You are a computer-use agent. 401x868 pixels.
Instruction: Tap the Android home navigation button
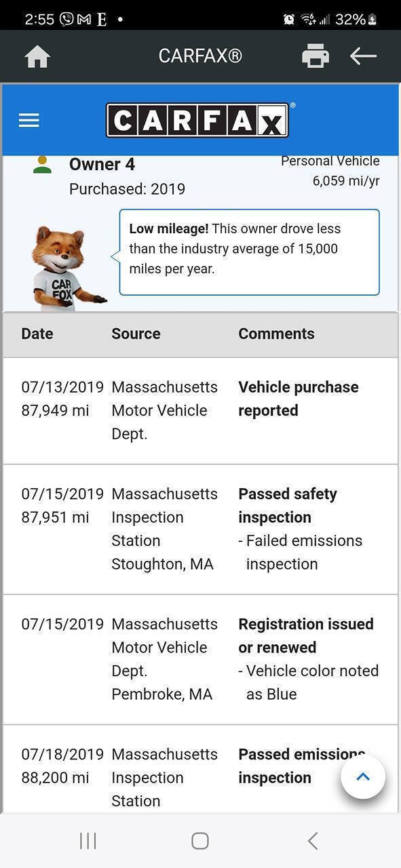pyautogui.click(x=200, y=841)
